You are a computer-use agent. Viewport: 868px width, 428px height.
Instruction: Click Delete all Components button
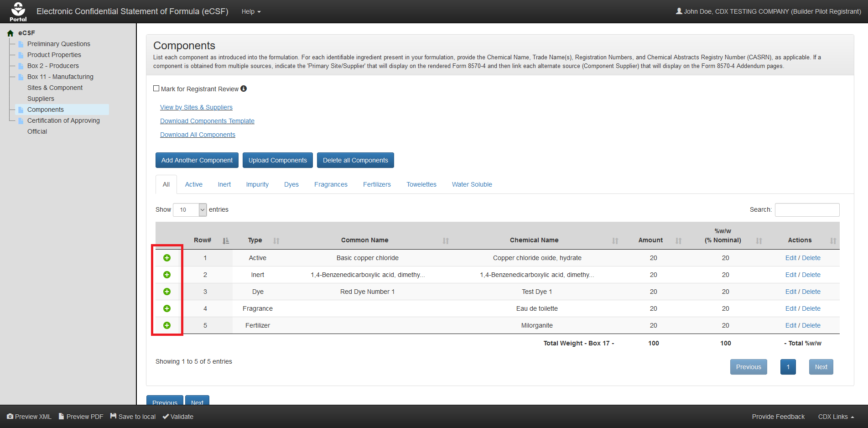point(355,160)
